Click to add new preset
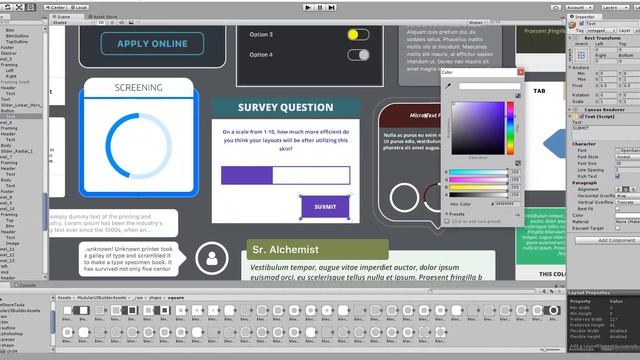Image resolution: width=640 pixels, height=360 pixels. tap(476, 221)
